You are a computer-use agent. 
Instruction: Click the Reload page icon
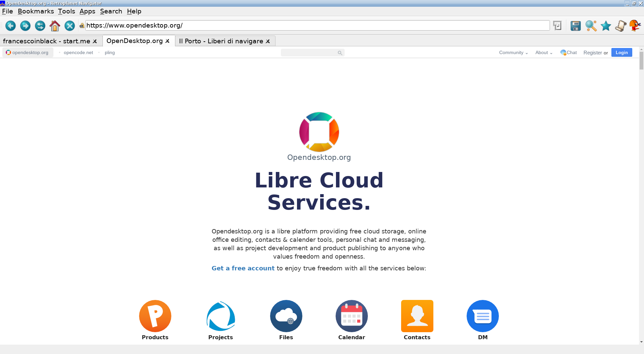point(40,26)
